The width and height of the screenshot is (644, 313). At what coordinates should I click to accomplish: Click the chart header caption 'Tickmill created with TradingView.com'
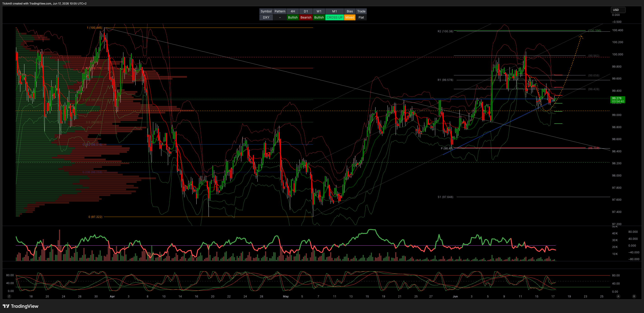pos(27,3)
